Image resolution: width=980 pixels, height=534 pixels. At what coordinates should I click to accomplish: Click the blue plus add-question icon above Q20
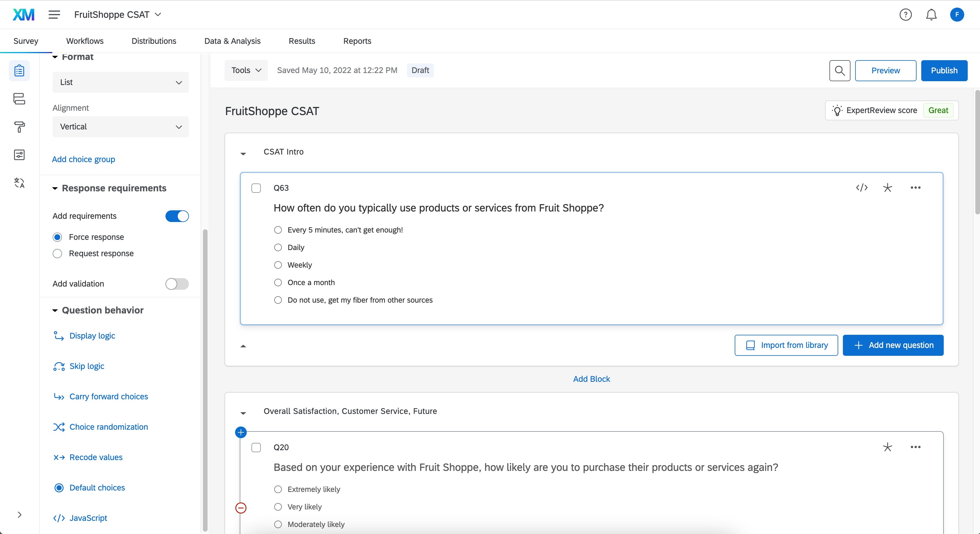tap(241, 432)
